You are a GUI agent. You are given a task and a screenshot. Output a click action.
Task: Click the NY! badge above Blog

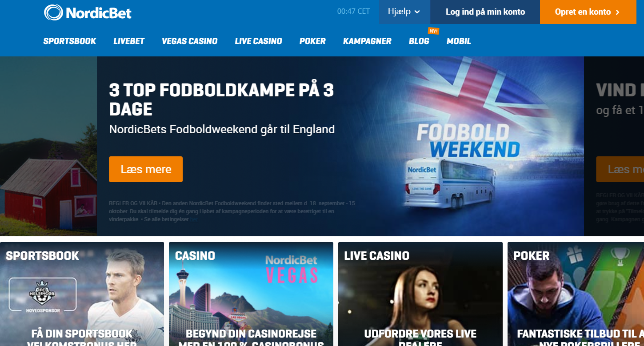433,31
